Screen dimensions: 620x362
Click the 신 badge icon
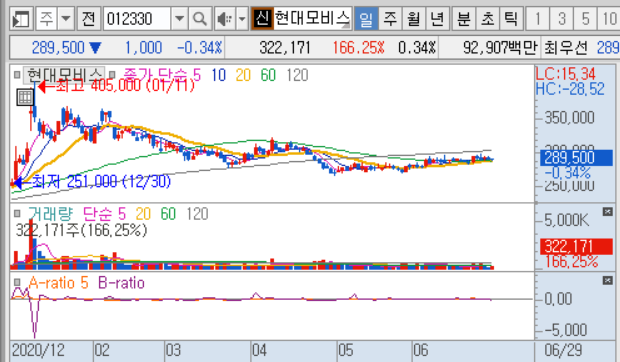coord(262,18)
